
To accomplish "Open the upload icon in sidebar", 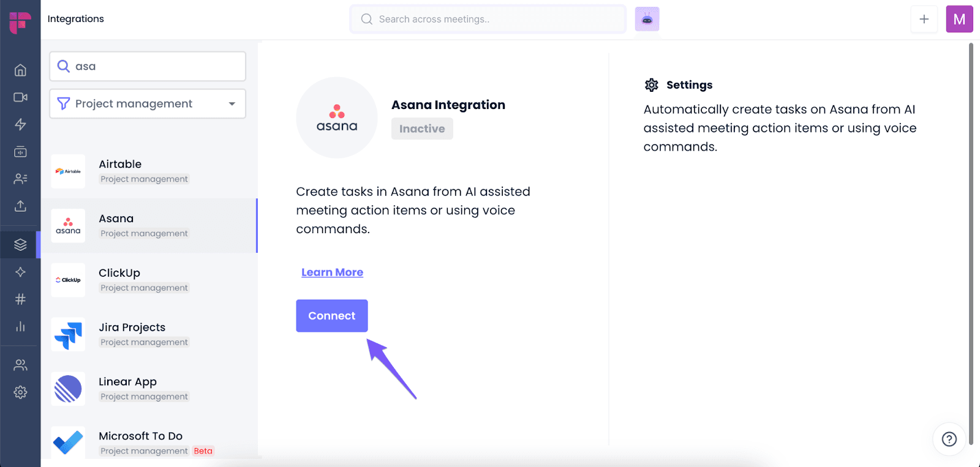I will pos(20,206).
